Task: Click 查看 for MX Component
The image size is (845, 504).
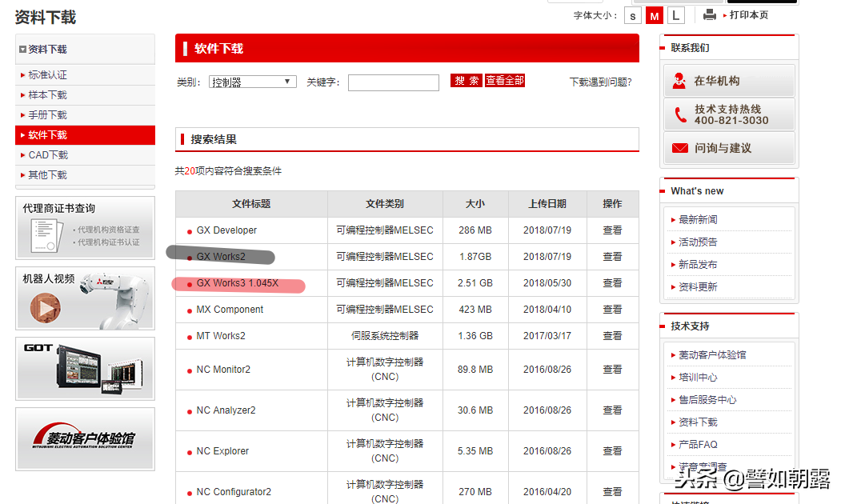Action: click(612, 310)
